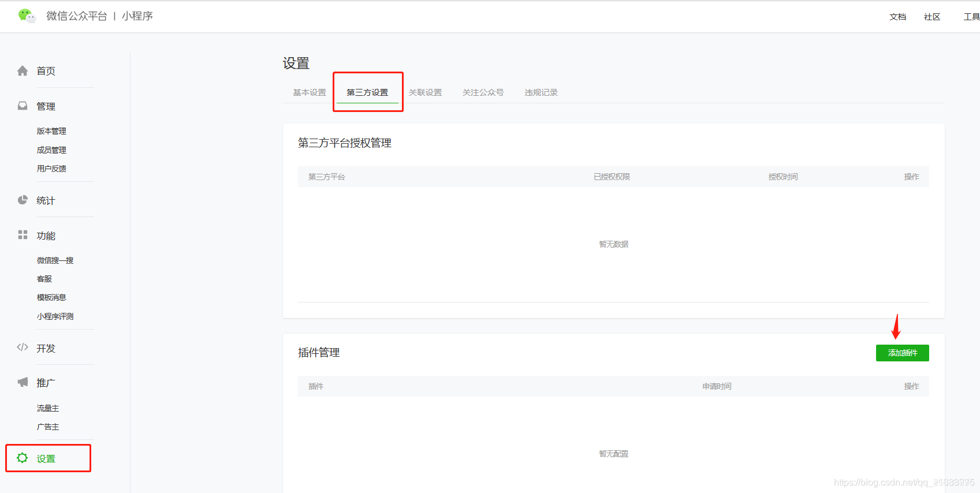Open 社区 in the top navigation

click(x=932, y=17)
